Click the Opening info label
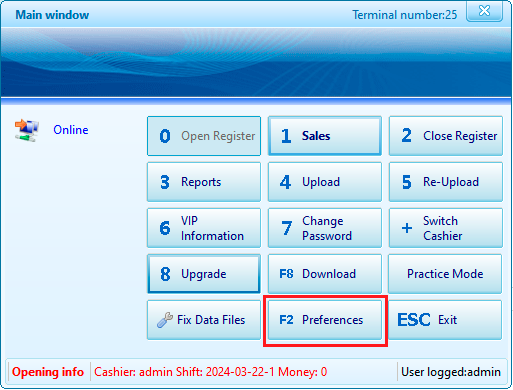513x390 pixels. click(x=48, y=372)
